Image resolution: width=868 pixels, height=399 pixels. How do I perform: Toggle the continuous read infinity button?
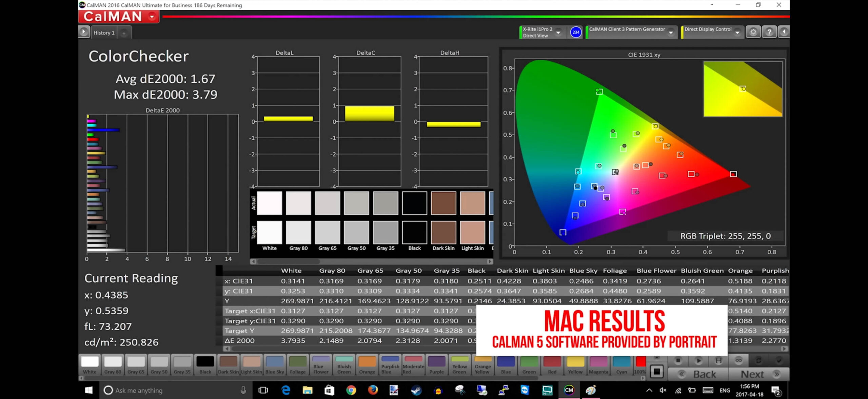[738, 360]
